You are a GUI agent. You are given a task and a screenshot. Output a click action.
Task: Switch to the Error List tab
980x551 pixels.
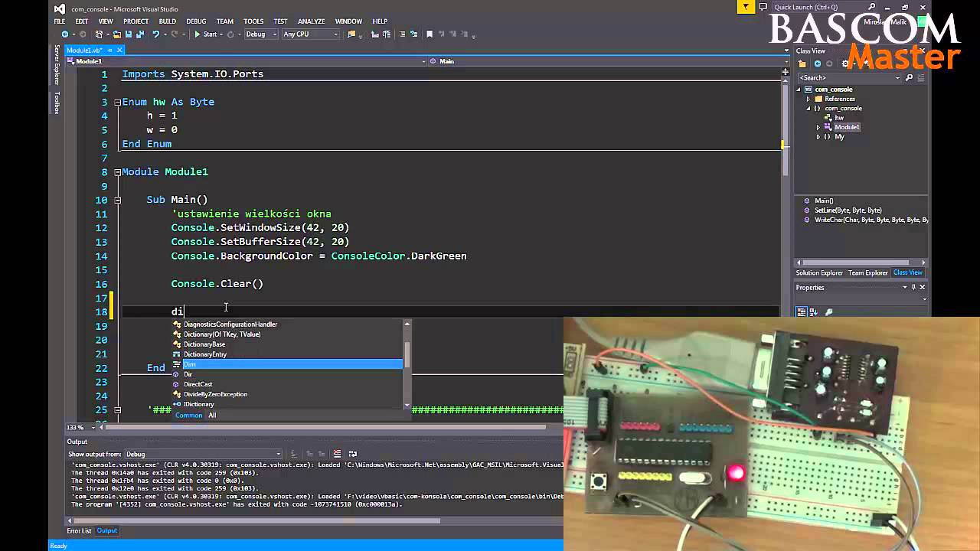pos(79,531)
